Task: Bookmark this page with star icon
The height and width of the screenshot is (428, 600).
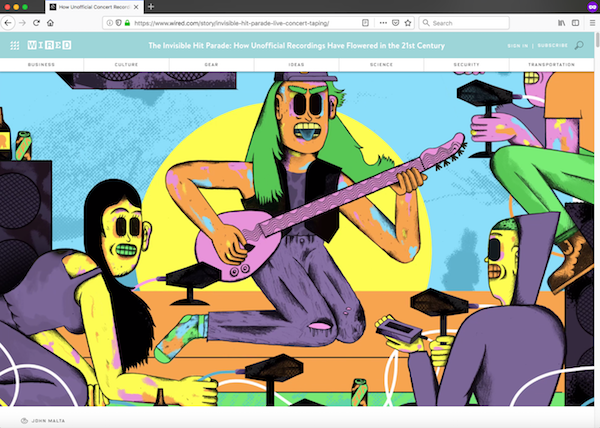Action: click(x=408, y=22)
